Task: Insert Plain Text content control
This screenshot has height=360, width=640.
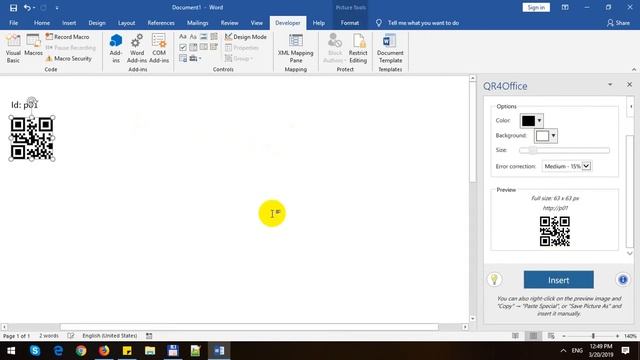Action: 193,37
